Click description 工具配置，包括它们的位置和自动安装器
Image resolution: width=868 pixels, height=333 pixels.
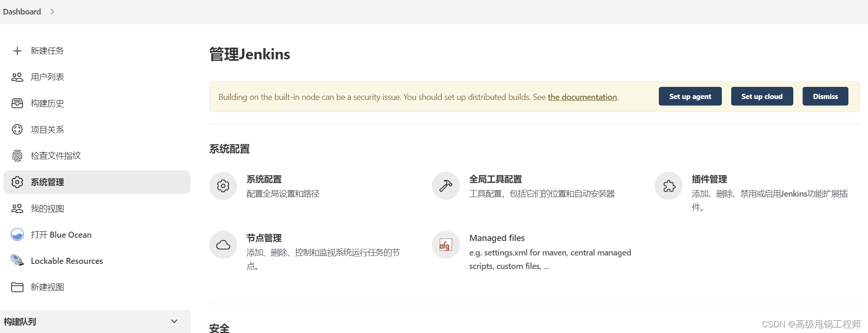coord(542,194)
